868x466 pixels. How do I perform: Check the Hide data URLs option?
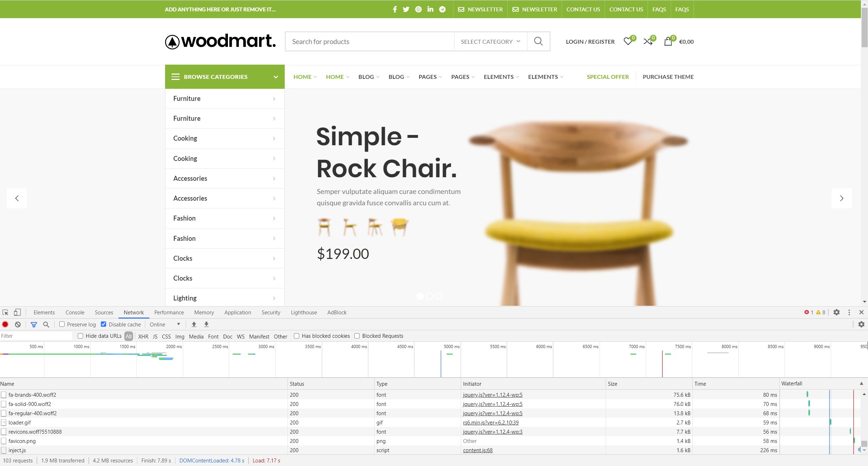(x=81, y=336)
